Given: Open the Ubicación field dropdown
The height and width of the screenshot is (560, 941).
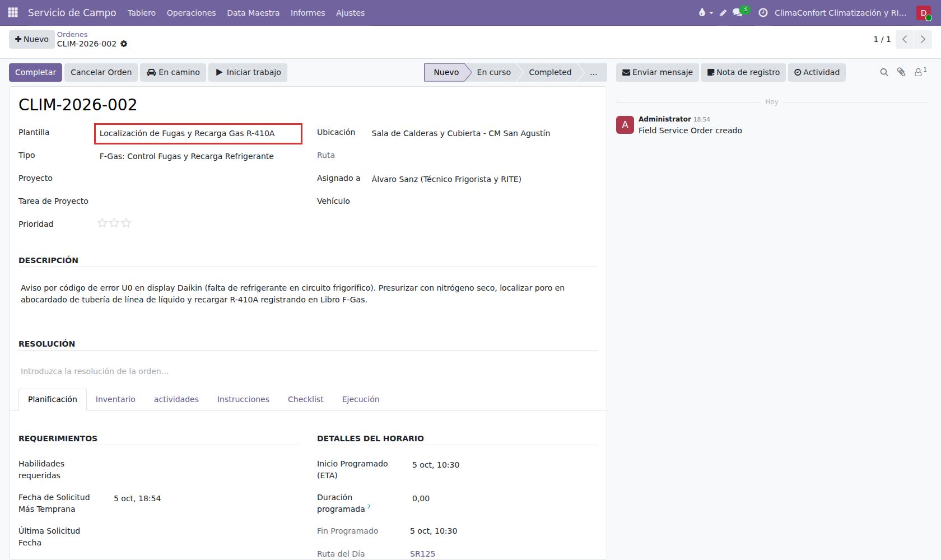Looking at the screenshot, I should (x=484, y=133).
